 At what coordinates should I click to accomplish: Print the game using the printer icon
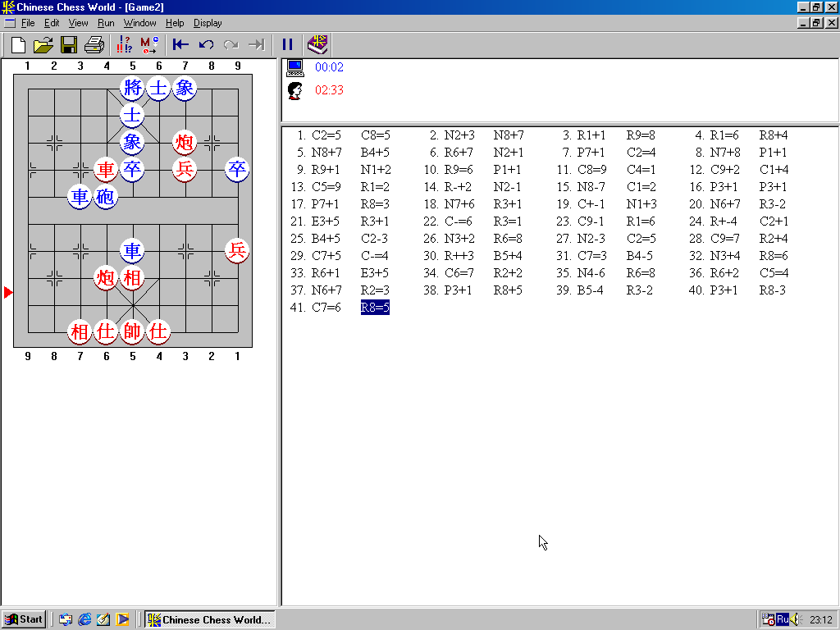(94, 44)
